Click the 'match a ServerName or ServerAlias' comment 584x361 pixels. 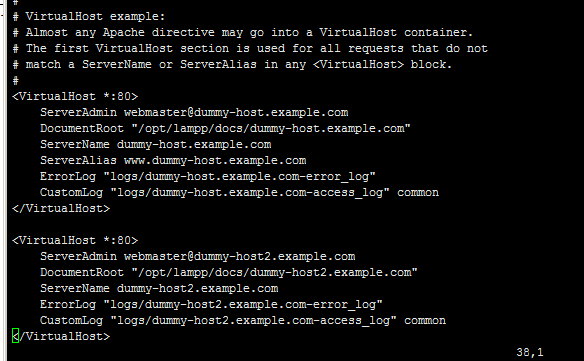point(232,64)
